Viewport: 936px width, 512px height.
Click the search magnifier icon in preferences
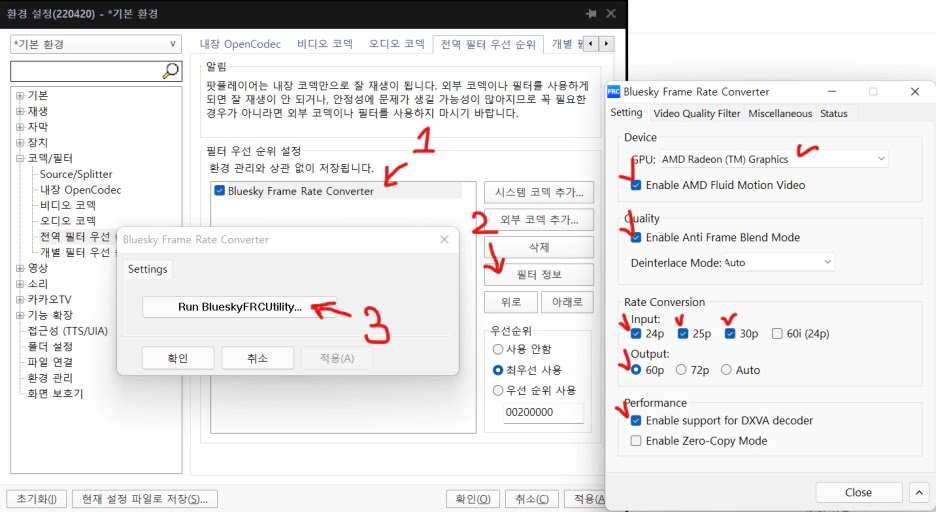pyautogui.click(x=171, y=70)
